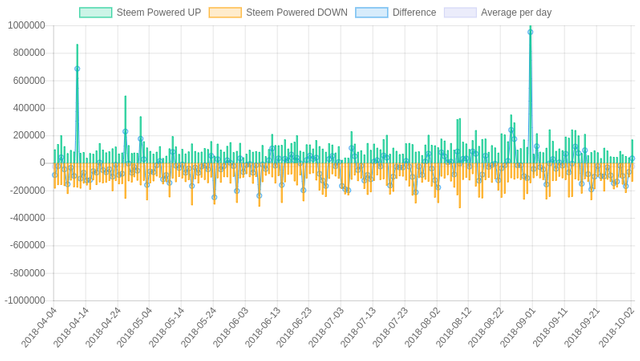Click the -800000 y-axis label

(x=27, y=273)
